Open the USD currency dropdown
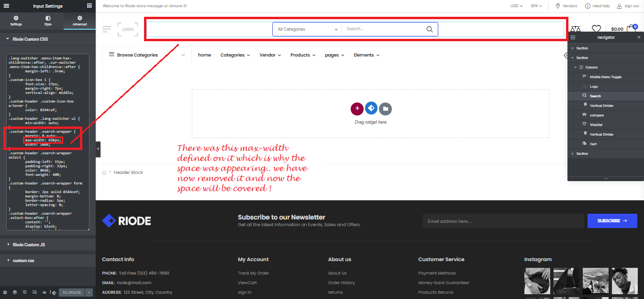644x299 pixels. click(516, 6)
